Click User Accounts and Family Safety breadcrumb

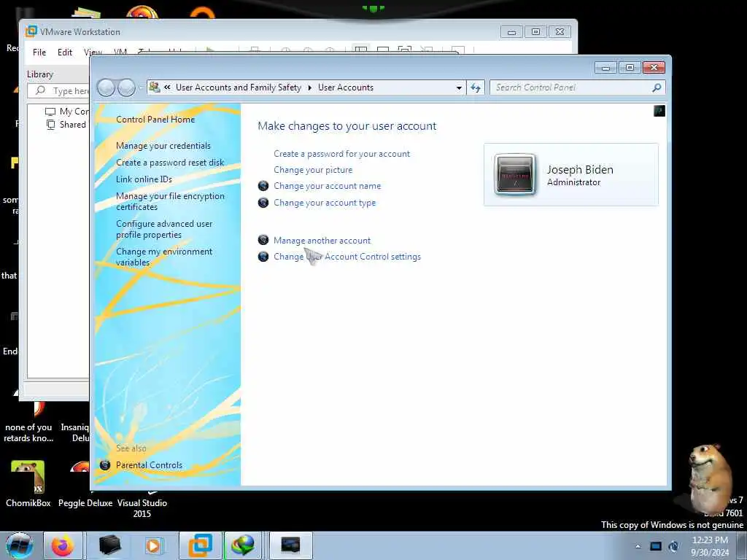[x=239, y=87]
